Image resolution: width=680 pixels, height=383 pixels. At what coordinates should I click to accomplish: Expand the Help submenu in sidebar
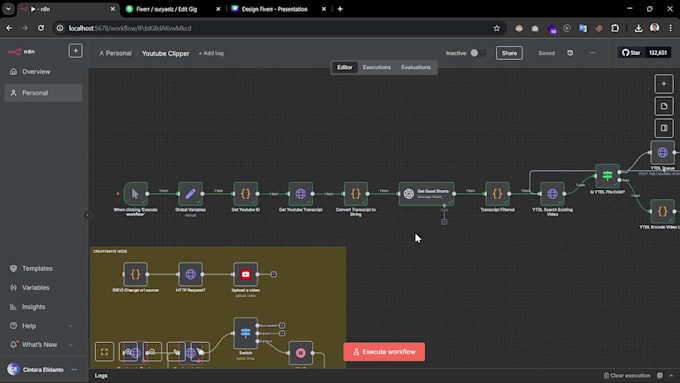(71, 326)
